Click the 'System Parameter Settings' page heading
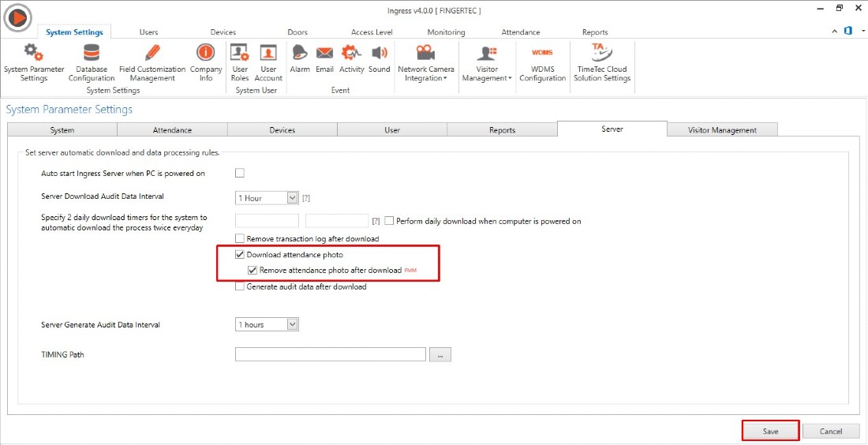Image resolution: width=868 pixels, height=445 pixels. 69,110
